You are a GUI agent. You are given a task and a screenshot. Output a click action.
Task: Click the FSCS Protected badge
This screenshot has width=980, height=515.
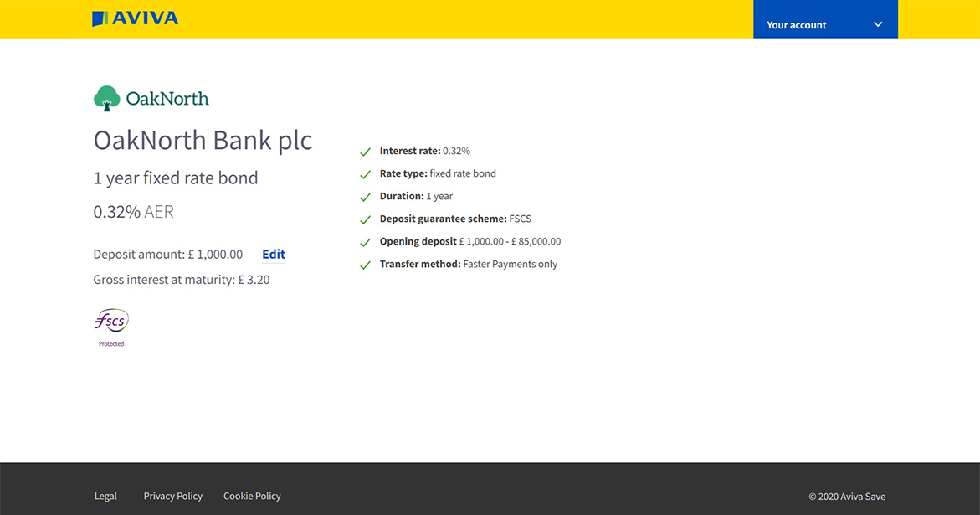pos(111,327)
